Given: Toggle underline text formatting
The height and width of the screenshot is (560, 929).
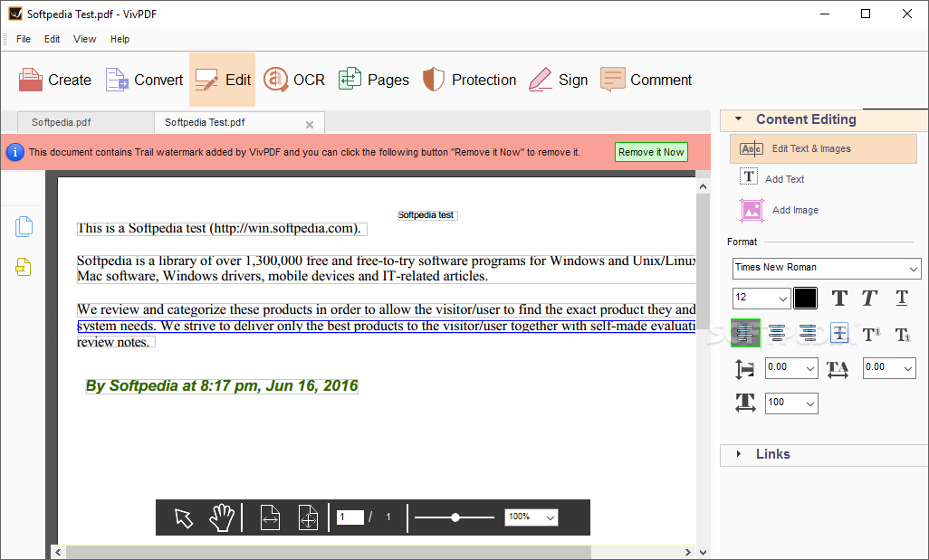Looking at the screenshot, I should coord(902,299).
